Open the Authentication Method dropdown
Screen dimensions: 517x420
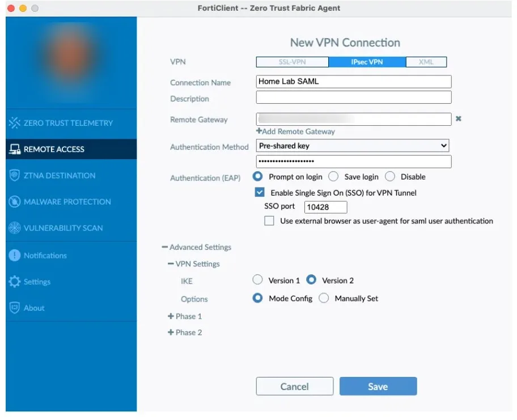(x=353, y=146)
